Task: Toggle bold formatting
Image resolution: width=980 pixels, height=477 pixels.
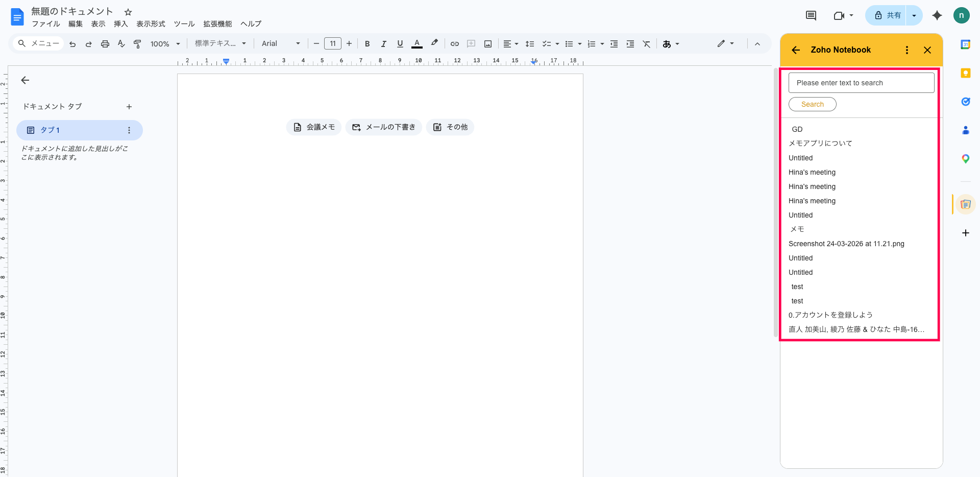Action: pyautogui.click(x=367, y=44)
